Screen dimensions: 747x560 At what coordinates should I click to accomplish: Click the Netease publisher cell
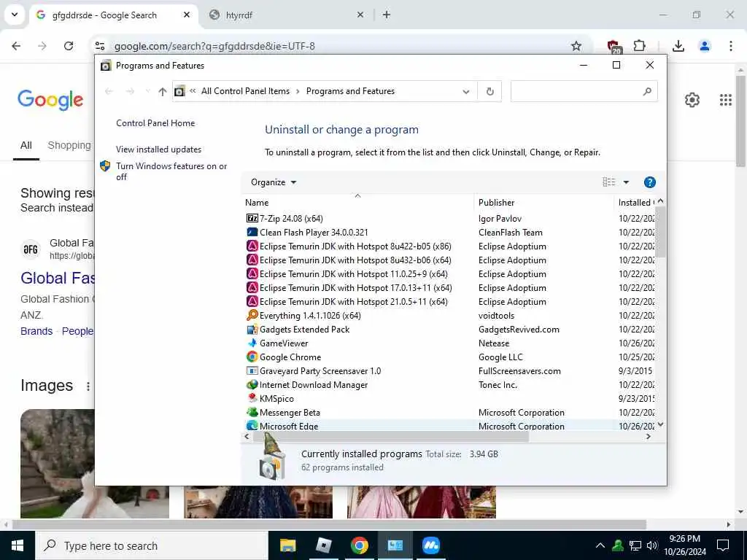(x=494, y=343)
